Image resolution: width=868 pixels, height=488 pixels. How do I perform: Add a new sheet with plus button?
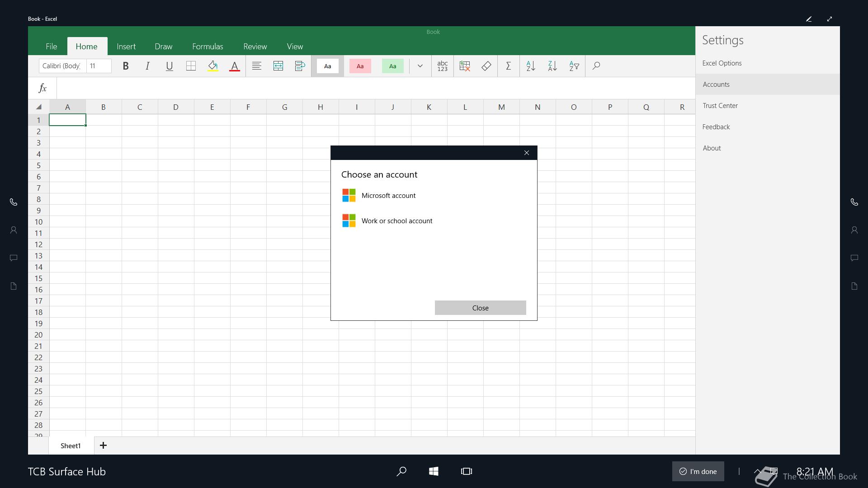pos(103,446)
